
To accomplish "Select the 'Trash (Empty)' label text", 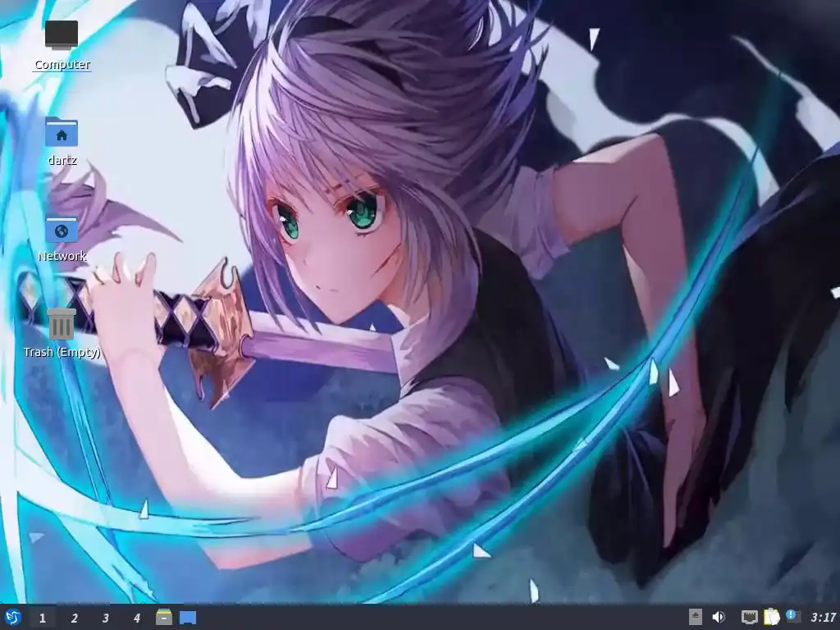I will tap(62, 352).
